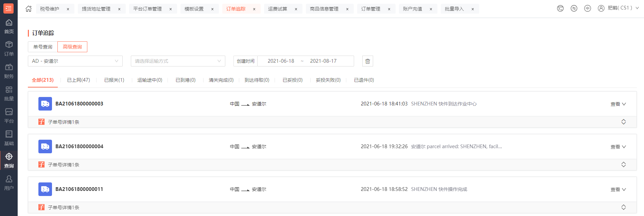This screenshot has width=644, height=216.
Task: Click the start date 2021-06-18 field
Action: click(x=281, y=61)
